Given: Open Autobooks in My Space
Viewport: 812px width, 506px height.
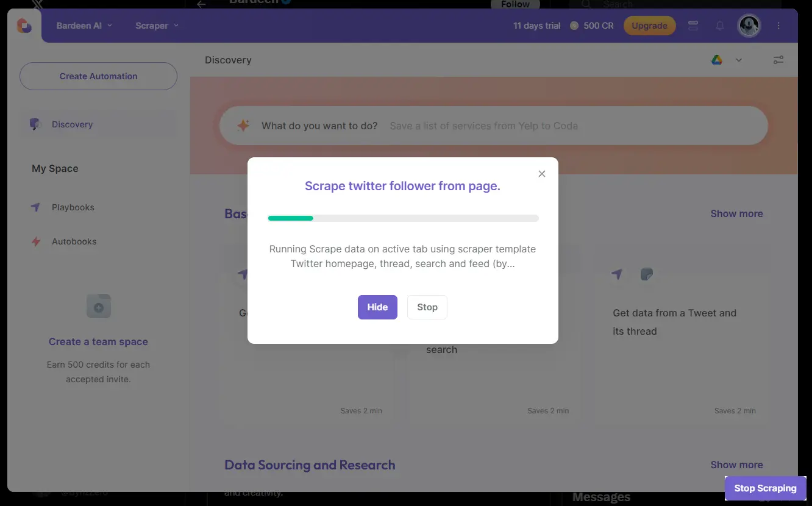Looking at the screenshot, I should tap(74, 241).
